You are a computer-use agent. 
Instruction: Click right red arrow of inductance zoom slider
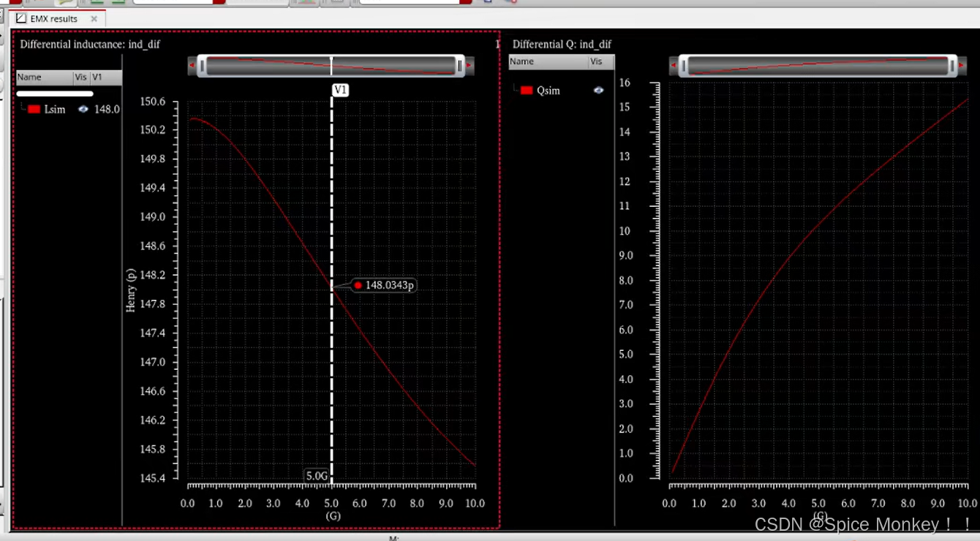pos(470,66)
